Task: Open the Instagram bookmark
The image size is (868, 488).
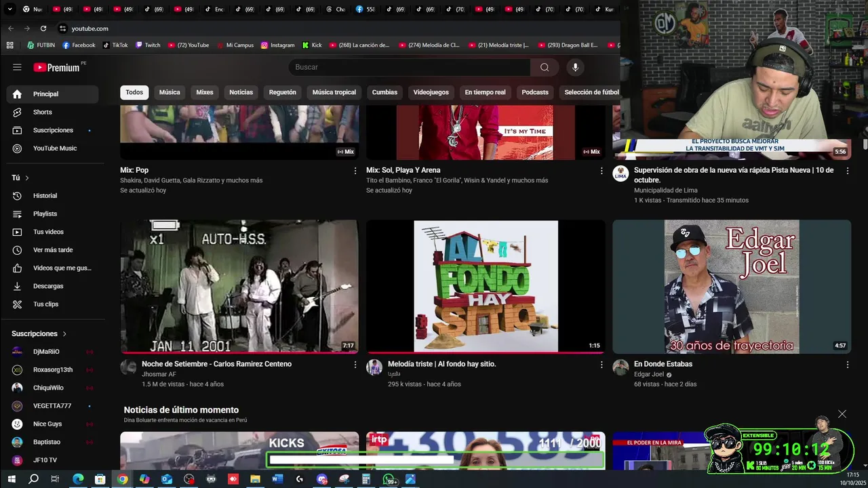Action: [277, 45]
